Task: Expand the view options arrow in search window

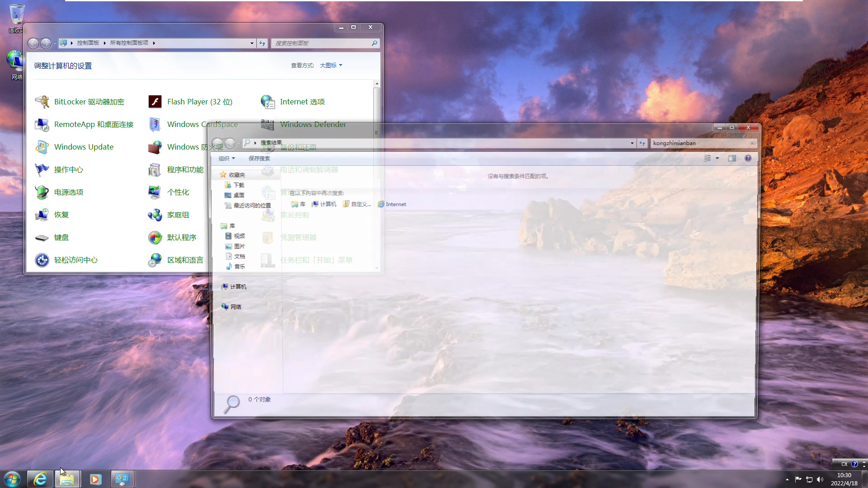Action: [717, 158]
